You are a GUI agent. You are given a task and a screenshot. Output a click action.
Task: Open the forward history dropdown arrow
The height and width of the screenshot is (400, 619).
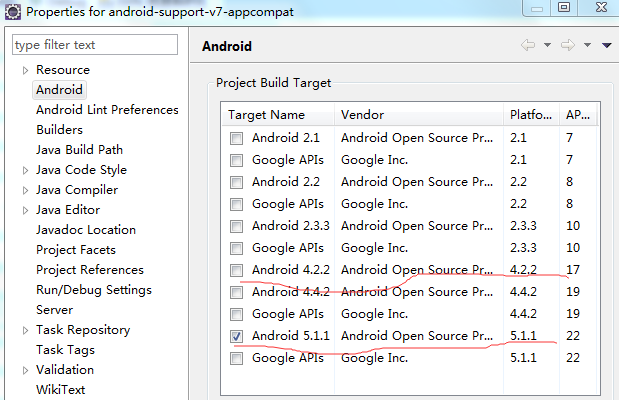pyautogui.click(x=587, y=45)
